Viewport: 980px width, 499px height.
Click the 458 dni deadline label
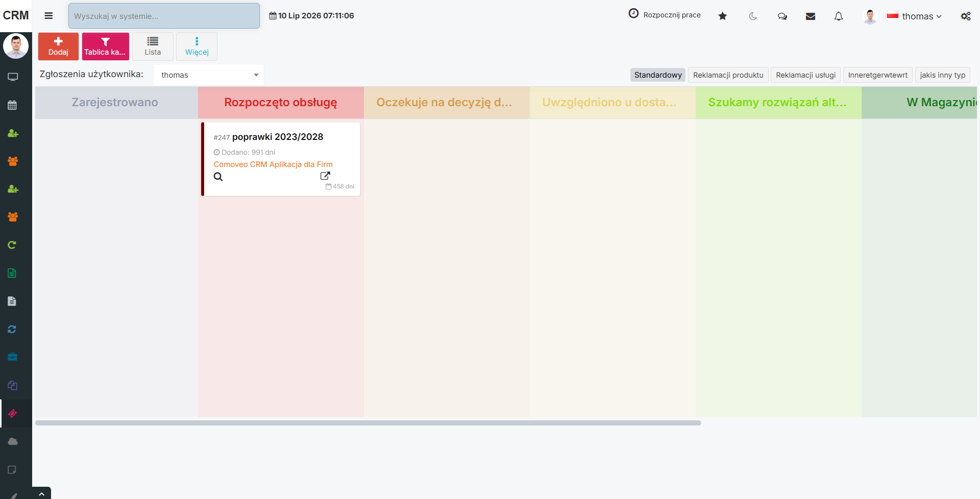340,186
